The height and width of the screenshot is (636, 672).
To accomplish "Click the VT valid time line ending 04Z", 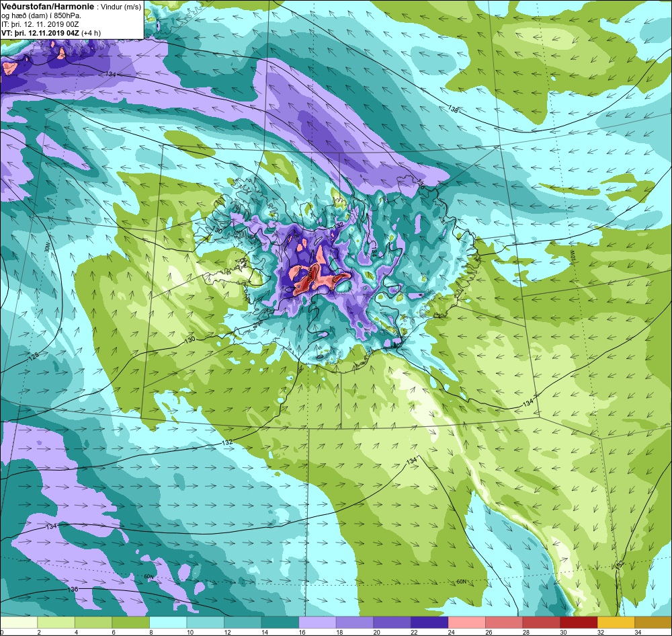I will tap(39, 33).
